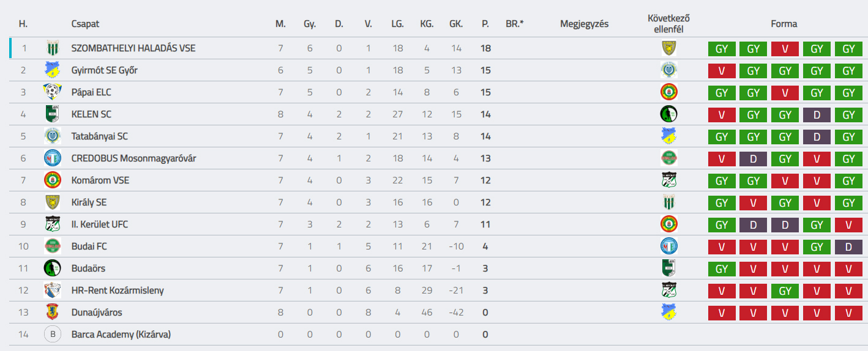Open the Komárom VSE team link
Screen dimensions: 868x351
pyautogui.click(x=100, y=180)
